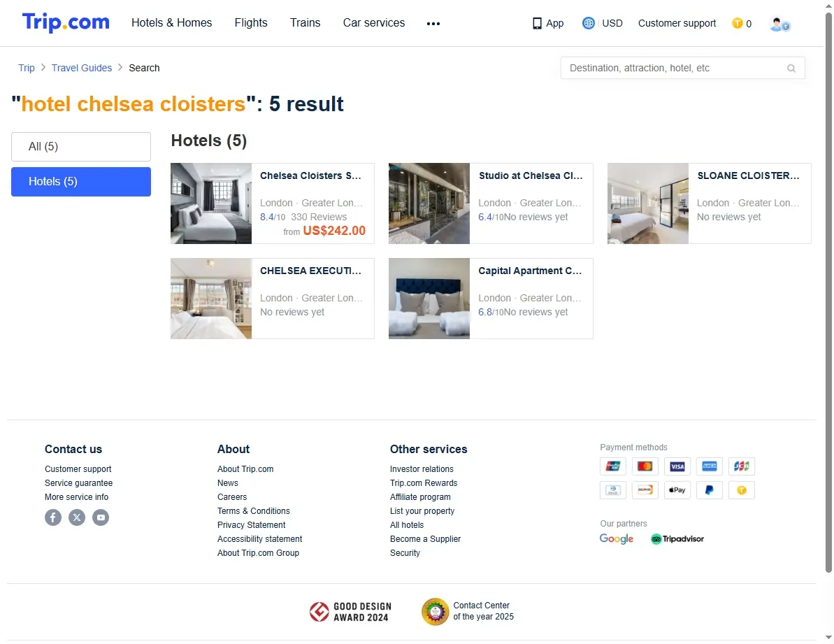Click the Contact Center award badge
Image resolution: width=834 pixels, height=644 pixels.
point(468,612)
